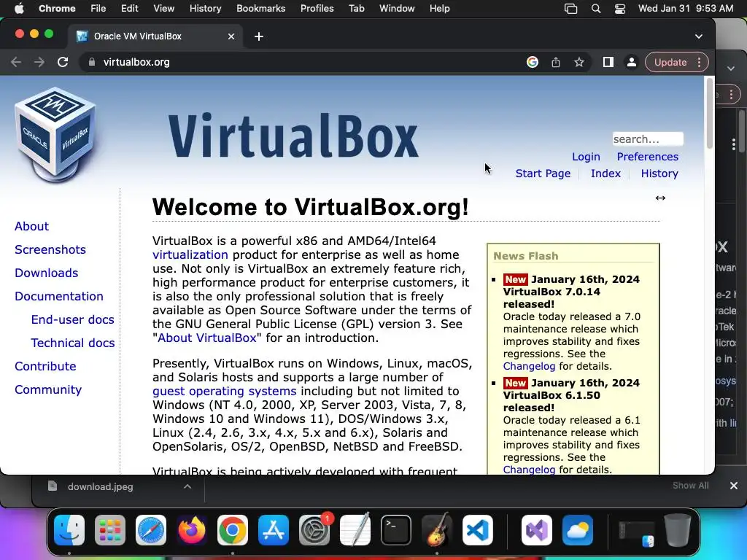Click the share page icon
The width and height of the screenshot is (747, 560).
click(555, 63)
